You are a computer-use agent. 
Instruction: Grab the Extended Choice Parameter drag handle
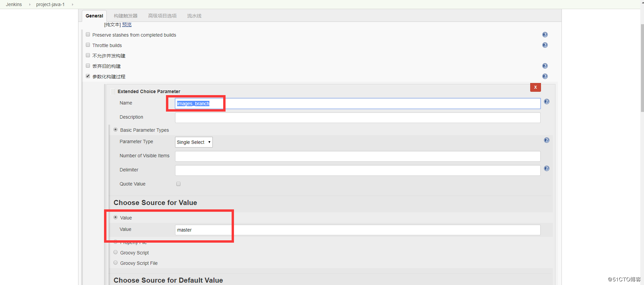(x=113, y=91)
